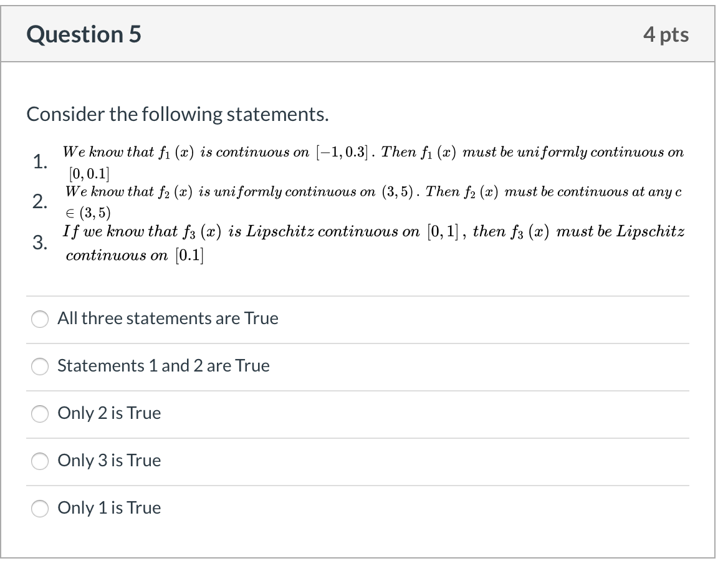Select the radio button for 'All three statements are True'
Image resolution: width=728 pixels, height=566 pixels.
(x=39, y=319)
